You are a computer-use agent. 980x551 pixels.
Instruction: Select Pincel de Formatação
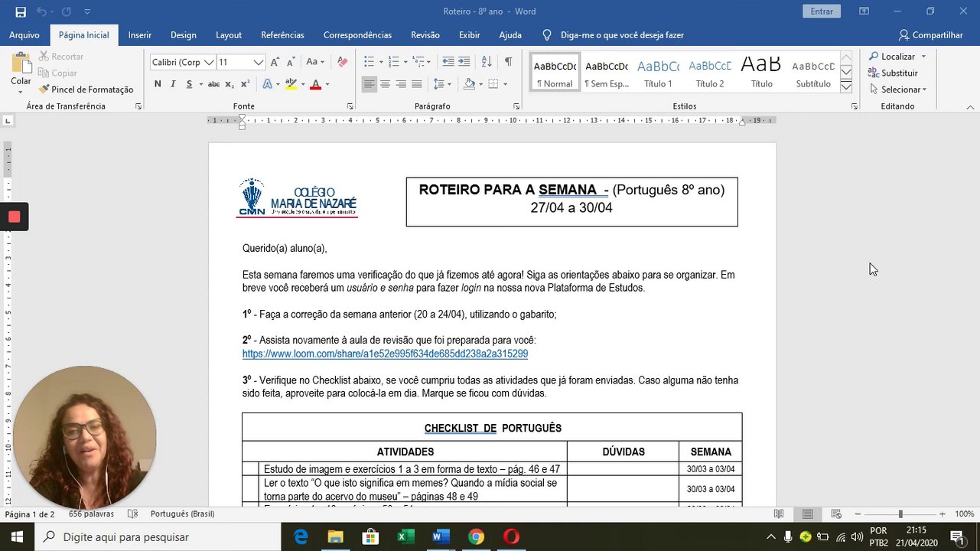pyautogui.click(x=86, y=90)
